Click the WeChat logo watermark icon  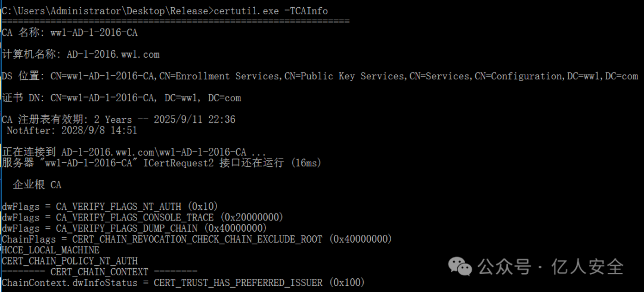tap(460, 267)
